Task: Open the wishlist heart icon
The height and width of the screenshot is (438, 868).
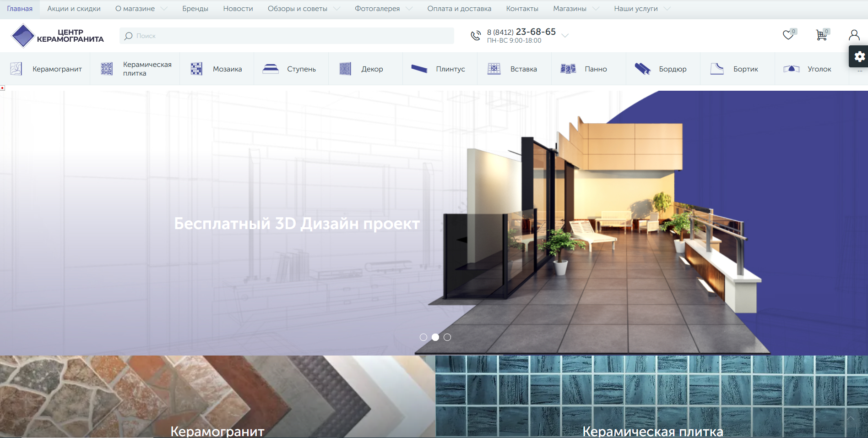Action: pyautogui.click(x=788, y=35)
